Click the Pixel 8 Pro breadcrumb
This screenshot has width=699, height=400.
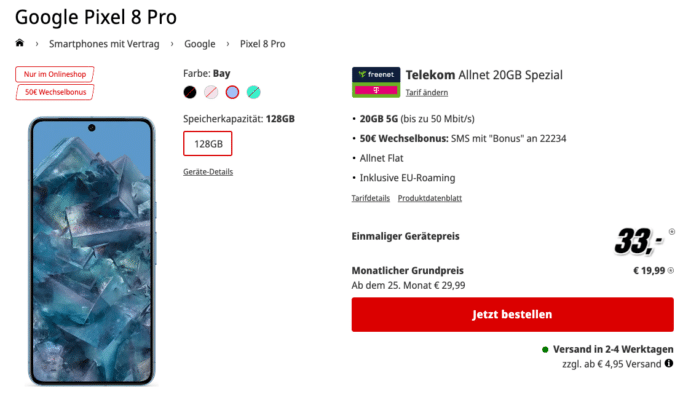coord(263,44)
